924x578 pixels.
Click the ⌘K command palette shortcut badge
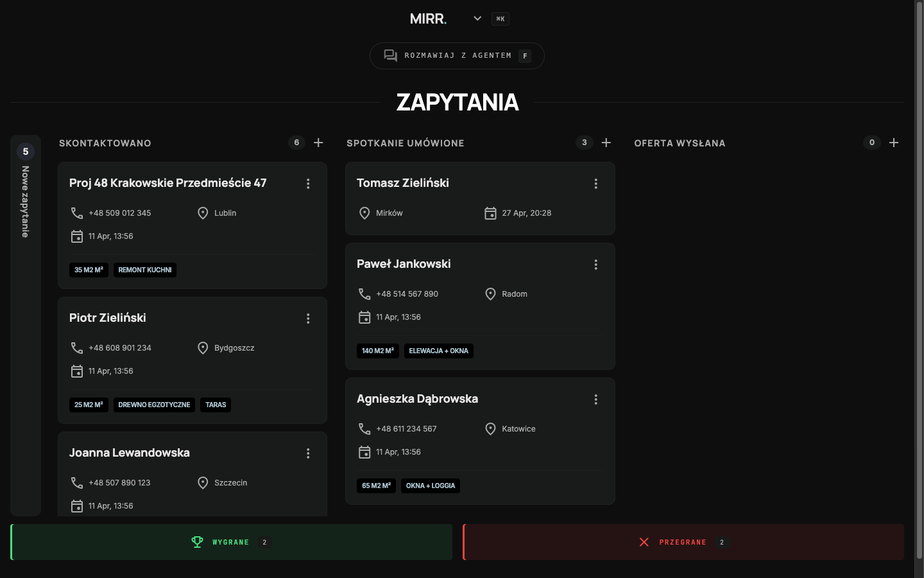click(x=501, y=19)
